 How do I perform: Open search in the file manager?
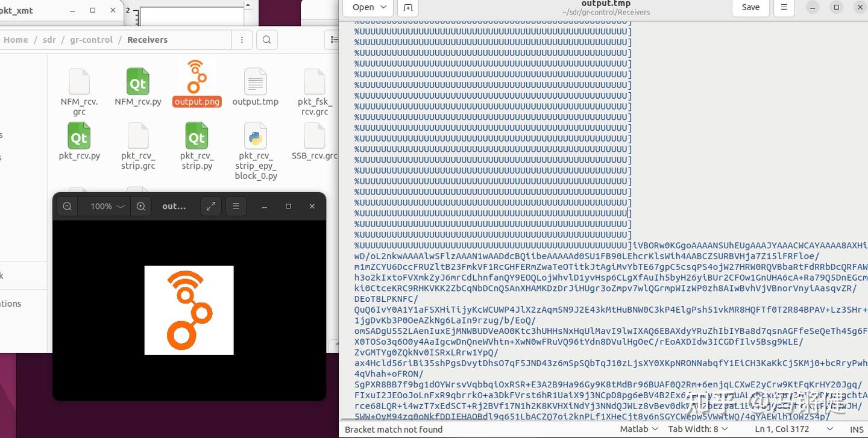266,39
